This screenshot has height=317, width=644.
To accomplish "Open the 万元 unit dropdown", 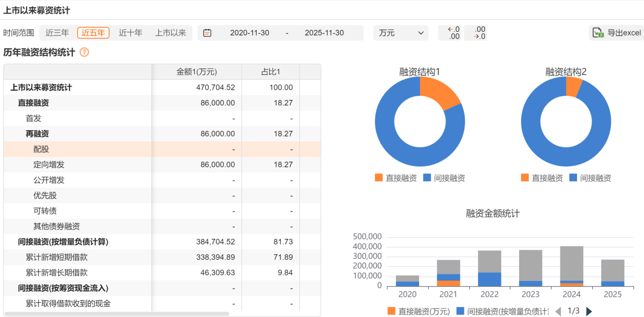I will (401, 33).
